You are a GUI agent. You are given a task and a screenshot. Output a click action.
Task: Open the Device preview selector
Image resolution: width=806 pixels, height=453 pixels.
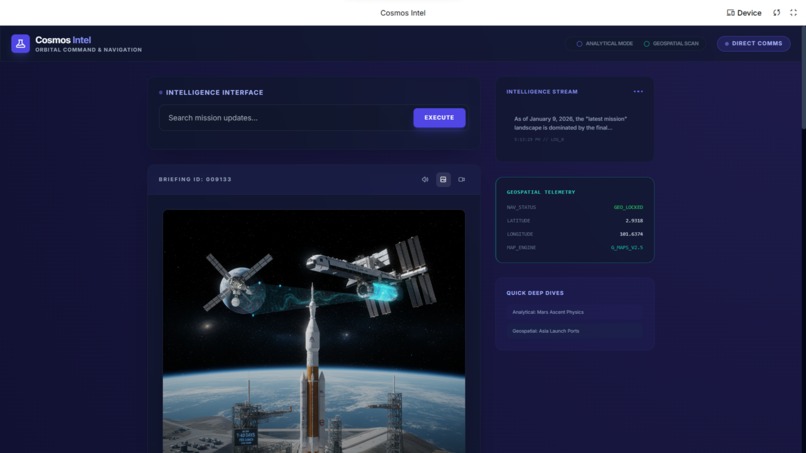(x=744, y=13)
